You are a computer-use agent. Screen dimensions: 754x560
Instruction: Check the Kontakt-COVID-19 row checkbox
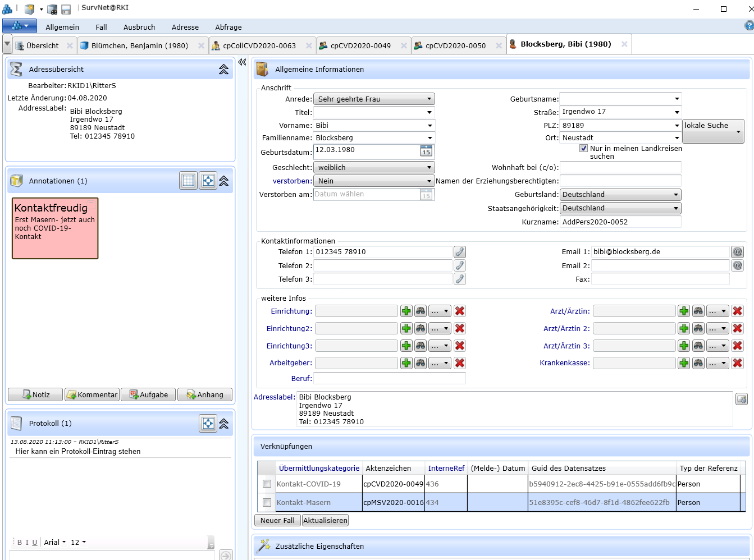tap(267, 484)
